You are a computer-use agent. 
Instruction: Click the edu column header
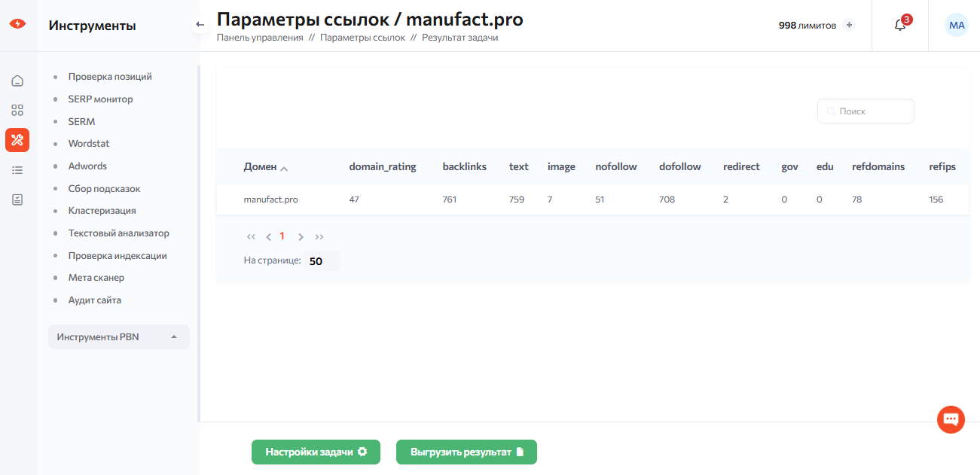pos(825,166)
